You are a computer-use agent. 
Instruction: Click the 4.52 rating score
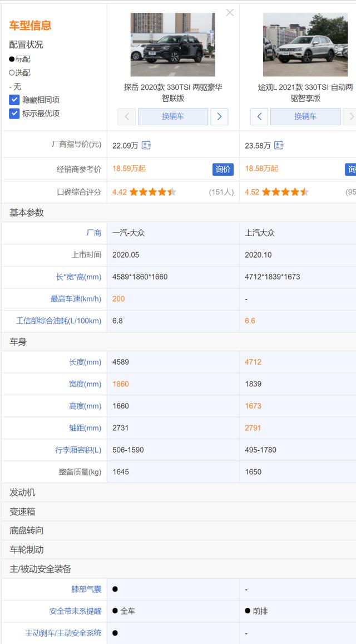click(252, 192)
